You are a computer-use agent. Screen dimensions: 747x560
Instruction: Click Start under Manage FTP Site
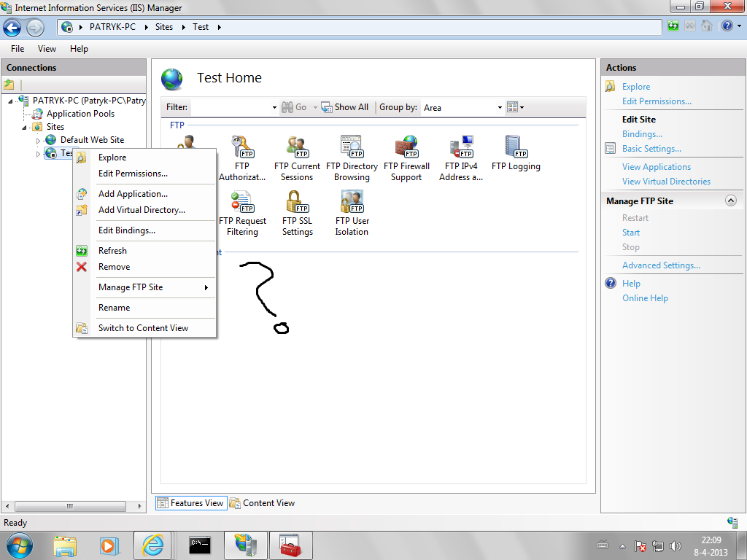[x=631, y=233]
